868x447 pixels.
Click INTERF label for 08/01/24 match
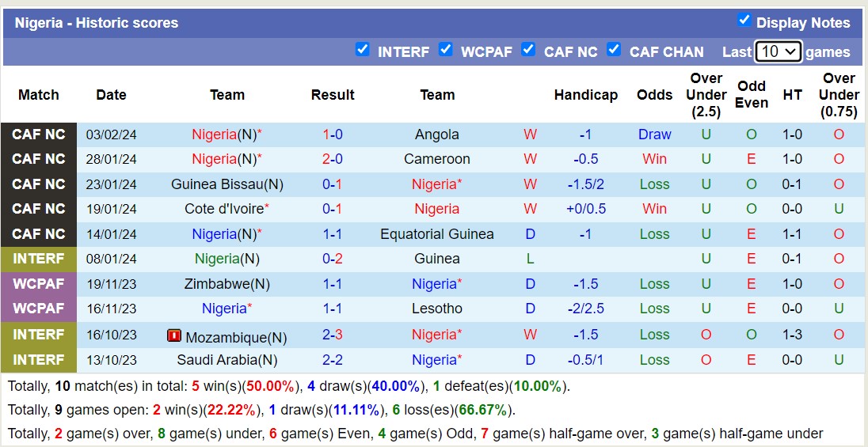(x=39, y=259)
